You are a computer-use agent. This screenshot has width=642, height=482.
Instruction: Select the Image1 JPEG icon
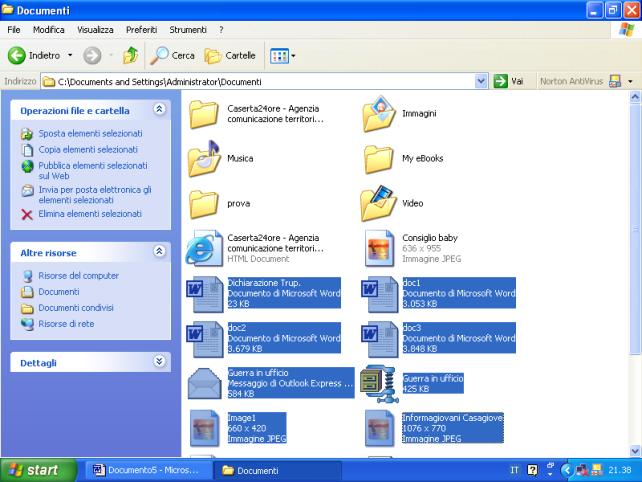pos(204,428)
